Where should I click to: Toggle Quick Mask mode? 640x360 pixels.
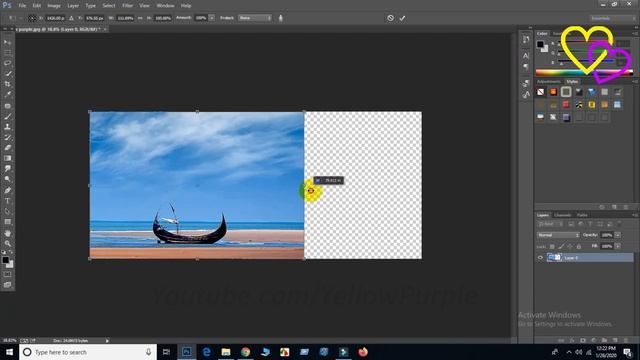[7, 274]
